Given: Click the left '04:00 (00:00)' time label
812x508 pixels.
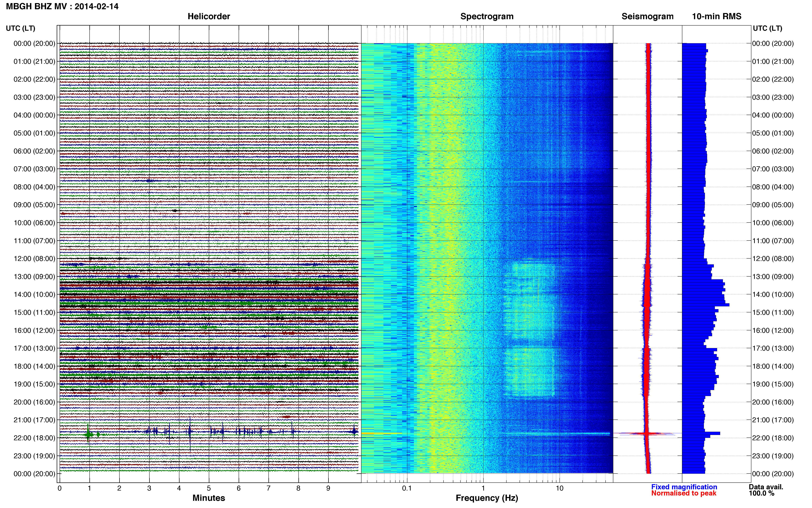Looking at the screenshot, I should tap(34, 115).
